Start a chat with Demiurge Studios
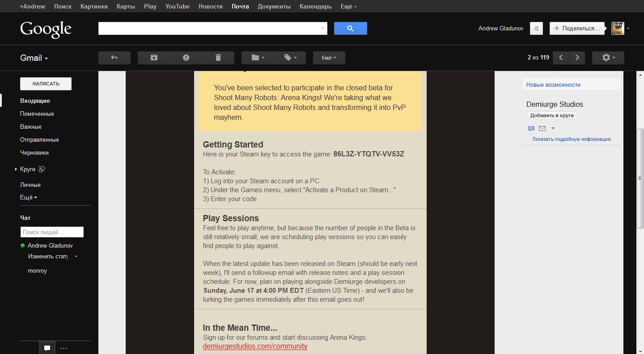This screenshot has width=644, height=354. pyautogui.click(x=531, y=129)
